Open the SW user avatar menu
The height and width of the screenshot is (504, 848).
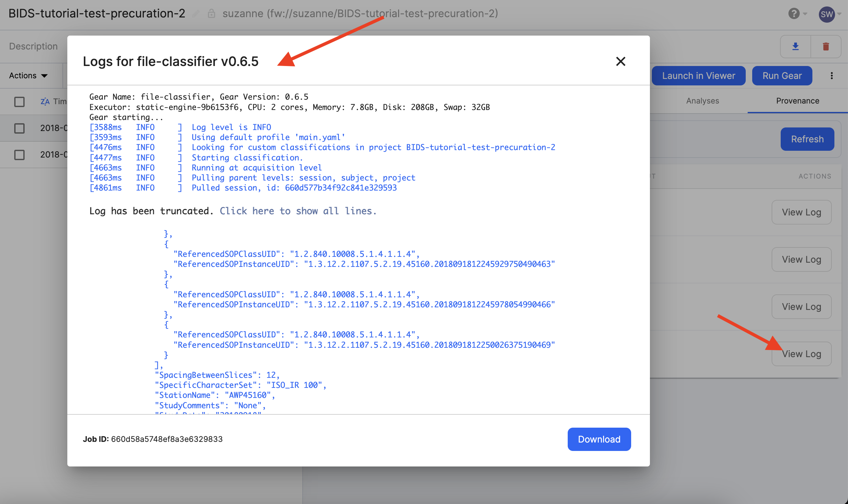click(x=826, y=14)
